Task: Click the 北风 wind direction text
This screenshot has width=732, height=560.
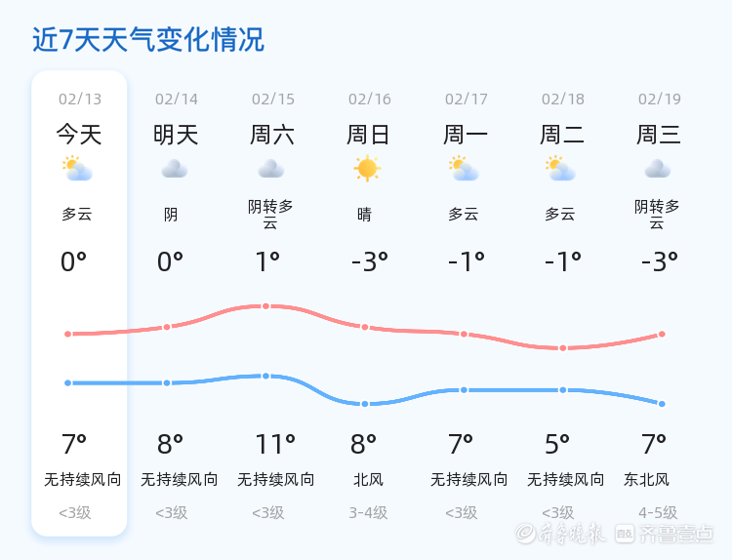Action: [x=368, y=479]
